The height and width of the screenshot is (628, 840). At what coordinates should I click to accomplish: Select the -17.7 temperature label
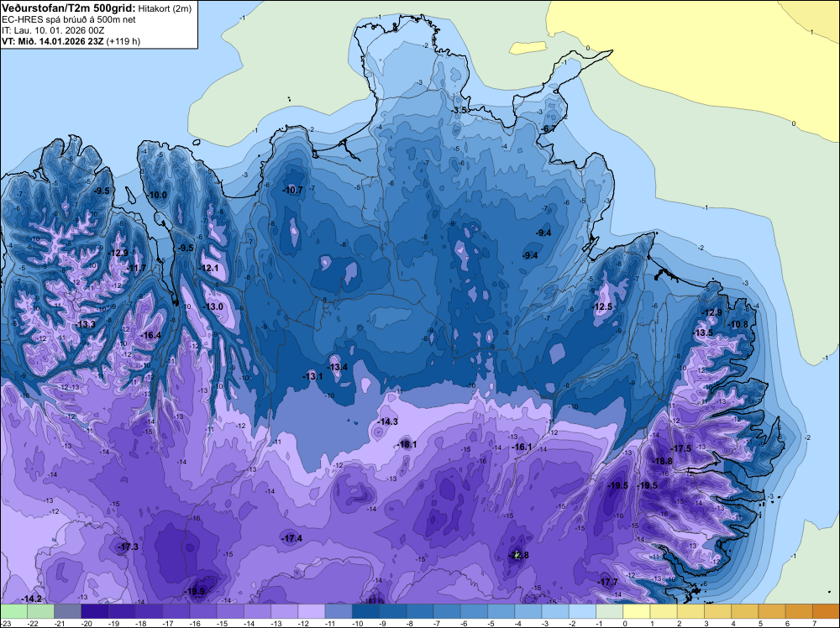coord(607,582)
